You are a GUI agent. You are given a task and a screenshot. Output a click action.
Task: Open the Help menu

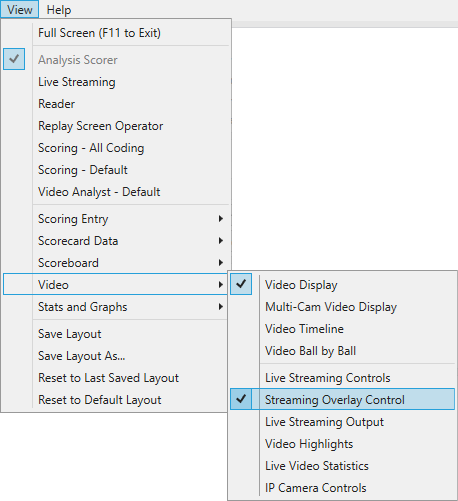point(59,10)
